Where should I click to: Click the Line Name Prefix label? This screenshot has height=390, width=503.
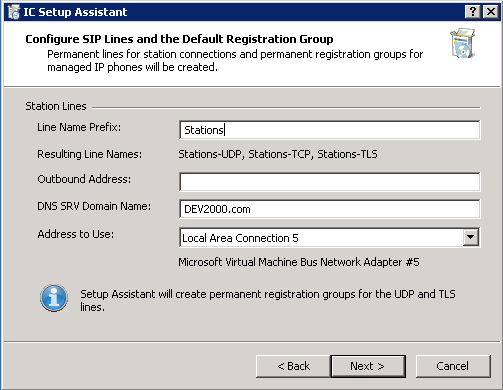pyautogui.click(x=79, y=127)
